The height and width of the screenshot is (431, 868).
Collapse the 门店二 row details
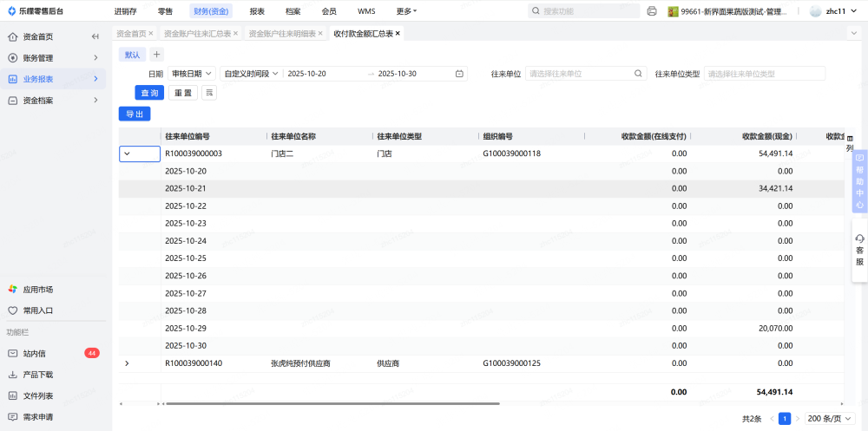tap(127, 153)
